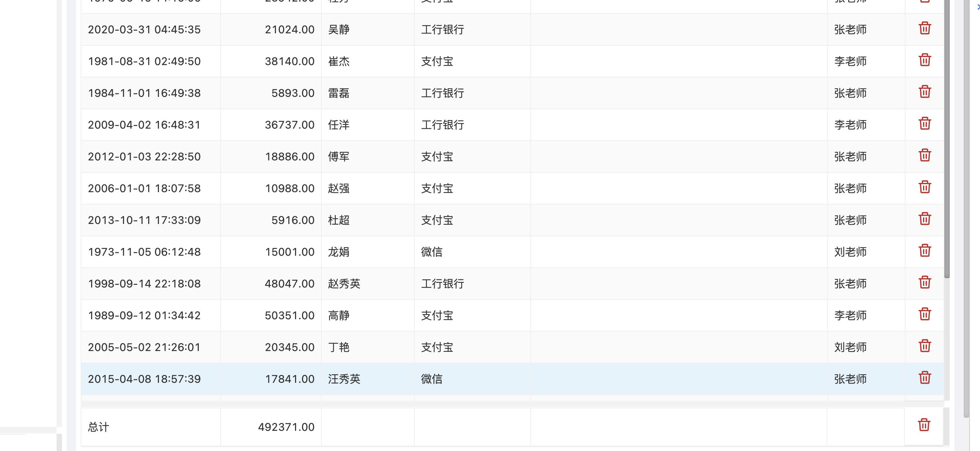Delete the 杜超 payment entry
The height and width of the screenshot is (451, 980).
point(925,219)
